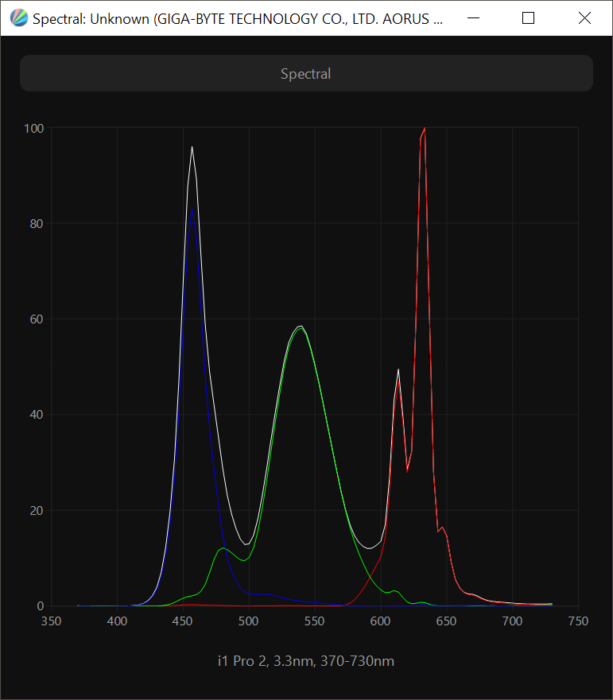Click the window title bar text
Screen dimensions: 613x700
point(237,18)
